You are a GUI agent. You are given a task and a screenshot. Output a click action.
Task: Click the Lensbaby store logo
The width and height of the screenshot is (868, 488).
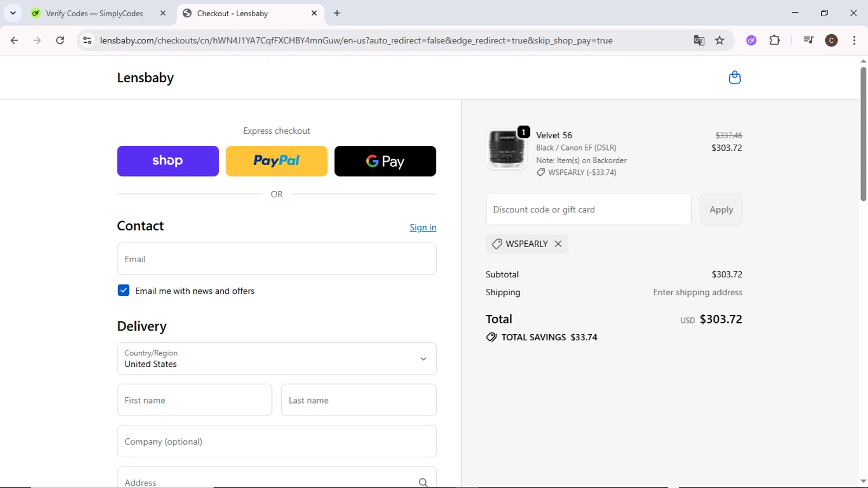pos(145,78)
